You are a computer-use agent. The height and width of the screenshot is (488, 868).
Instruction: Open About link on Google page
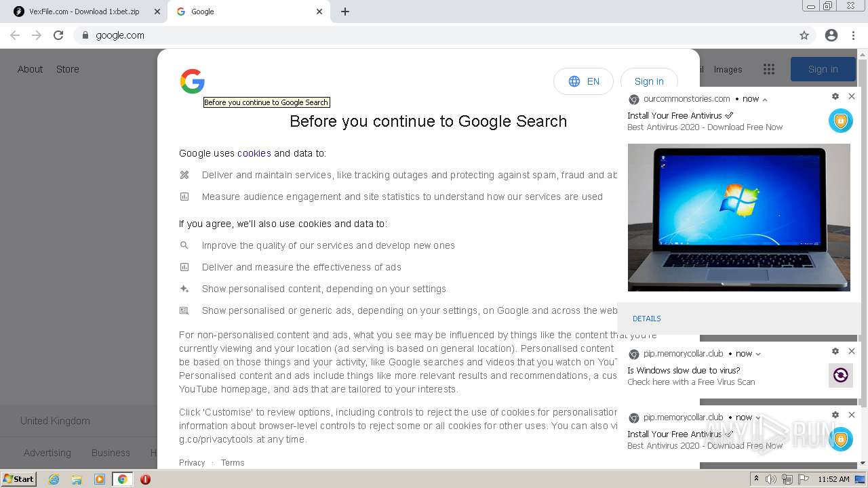(x=30, y=69)
